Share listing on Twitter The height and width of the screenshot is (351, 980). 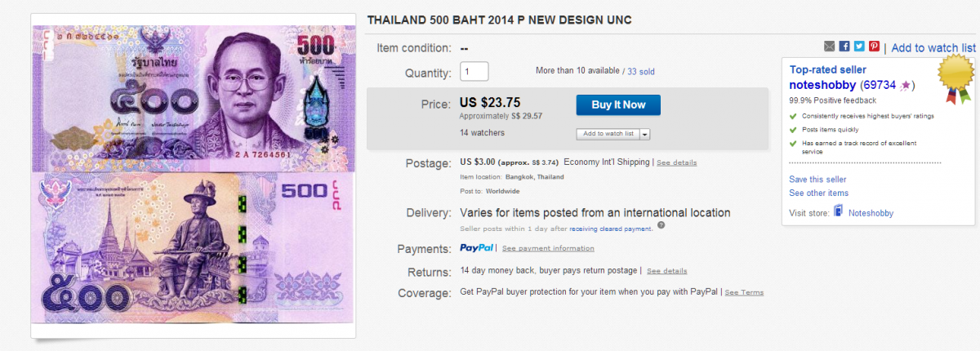(x=859, y=47)
